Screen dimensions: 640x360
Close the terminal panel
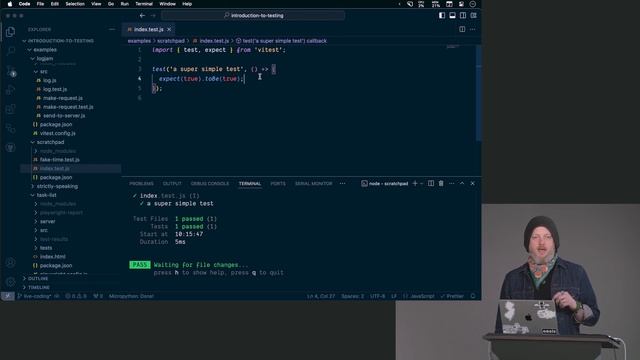pyautogui.click(x=473, y=184)
